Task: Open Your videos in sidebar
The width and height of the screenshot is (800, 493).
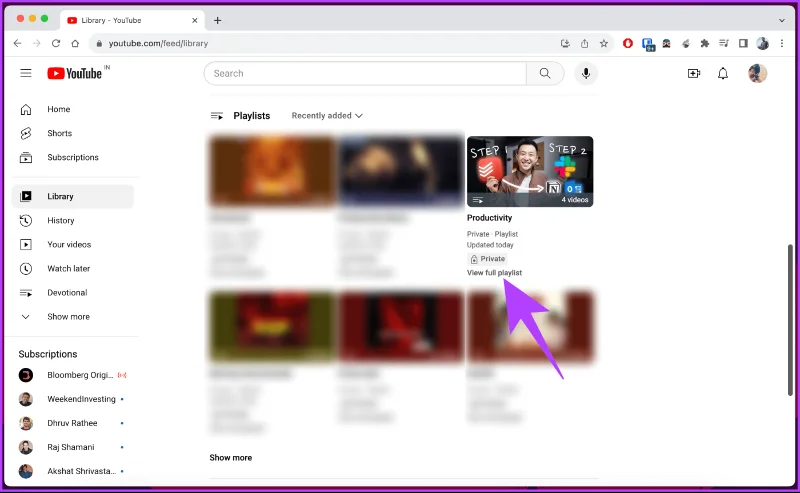Action: coord(73,244)
